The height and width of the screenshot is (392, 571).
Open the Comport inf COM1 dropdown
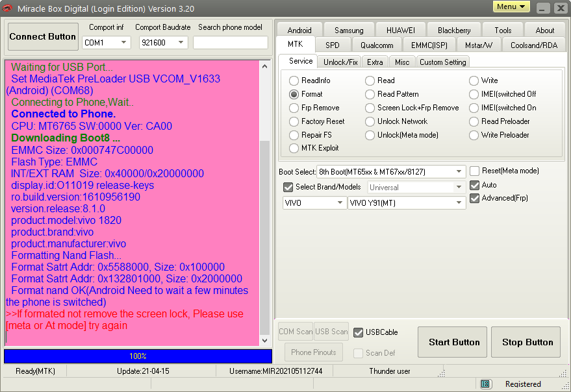[107, 43]
